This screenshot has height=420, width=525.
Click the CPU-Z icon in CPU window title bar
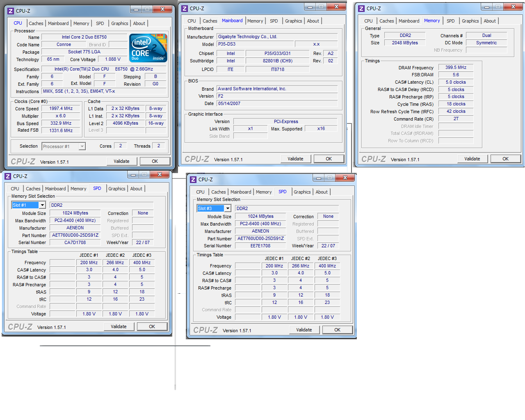[x=11, y=11]
